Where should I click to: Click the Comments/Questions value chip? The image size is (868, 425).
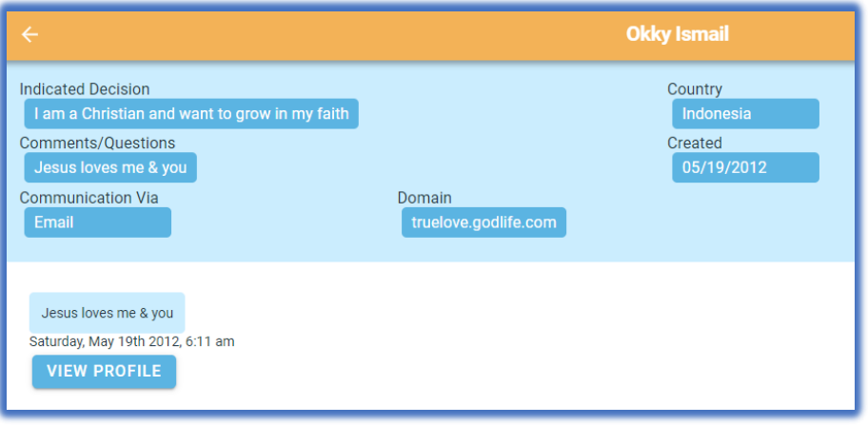(x=110, y=167)
